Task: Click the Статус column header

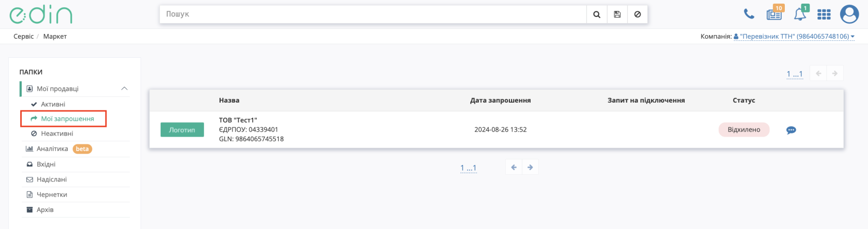Action: pyautogui.click(x=744, y=100)
